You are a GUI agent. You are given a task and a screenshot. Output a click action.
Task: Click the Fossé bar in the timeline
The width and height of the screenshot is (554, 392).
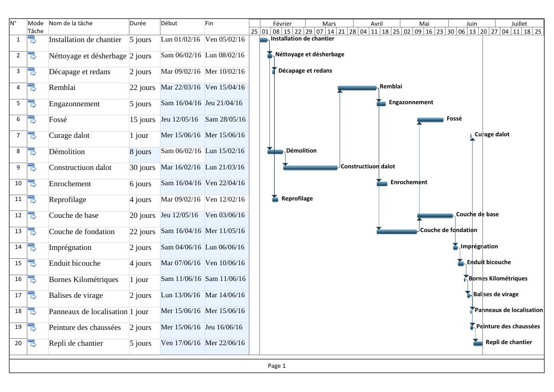pos(430,120)
